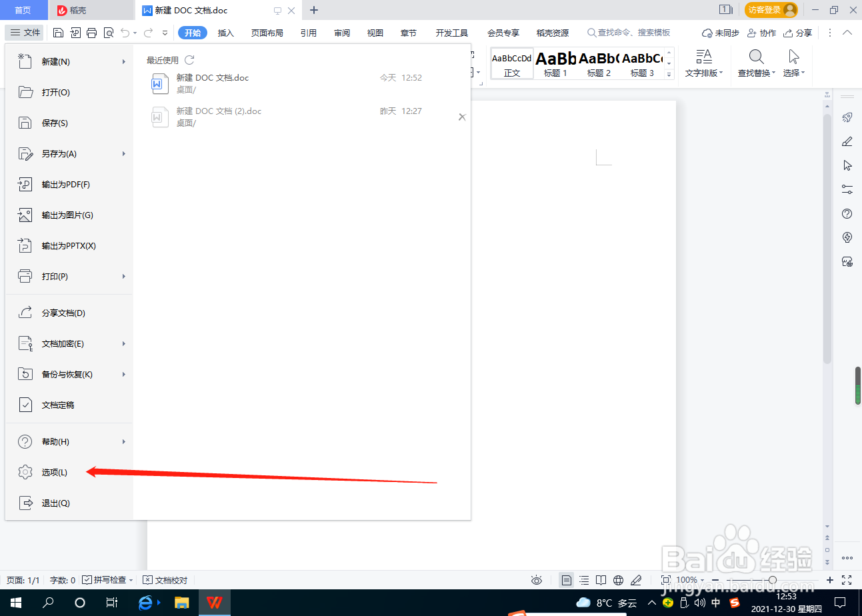Click the rocket icon in right sidebar

point(847,117)
